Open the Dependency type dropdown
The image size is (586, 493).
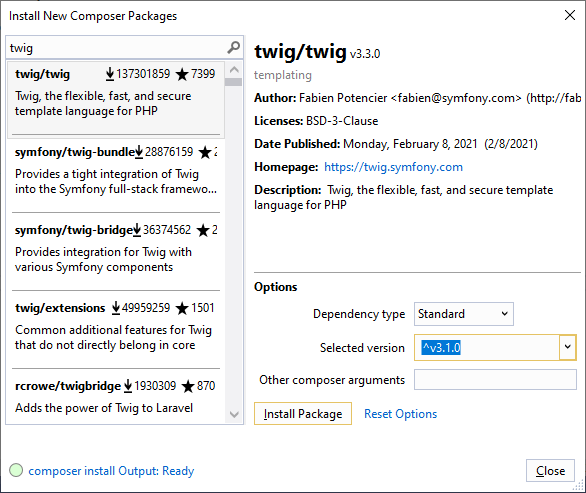tap(463, 314)
